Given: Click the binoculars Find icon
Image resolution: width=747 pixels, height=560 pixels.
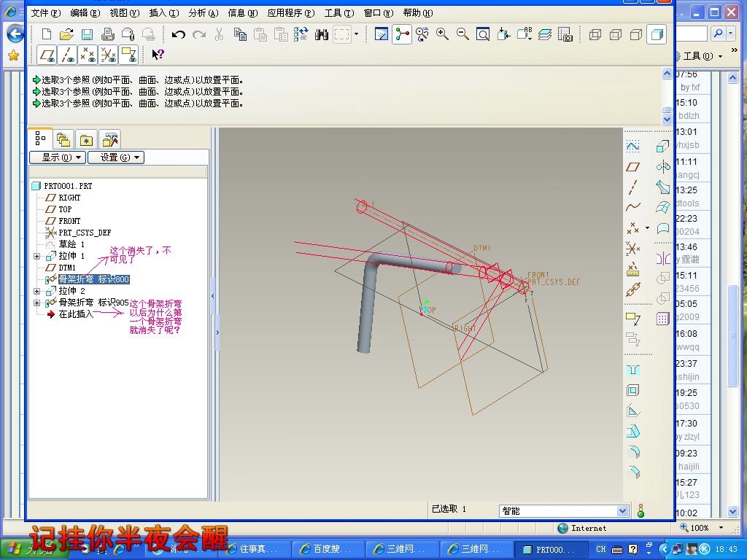Looking at the screenshot, I should pos(322,34).
